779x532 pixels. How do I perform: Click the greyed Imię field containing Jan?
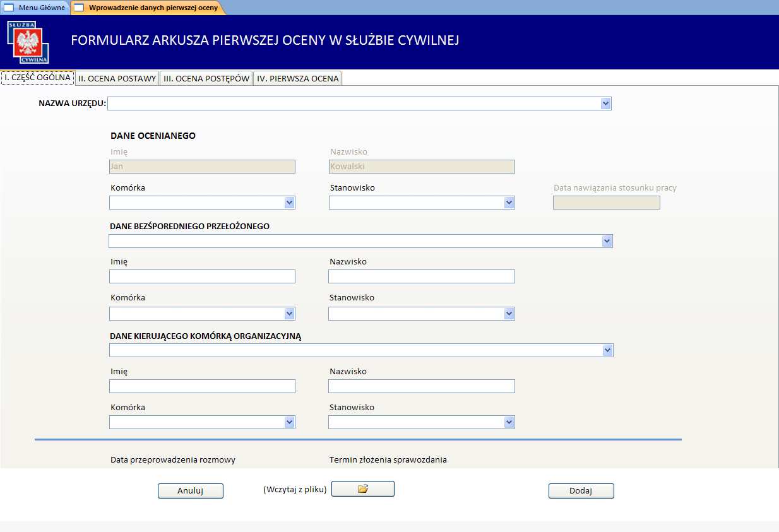click(x=202, y=167)
